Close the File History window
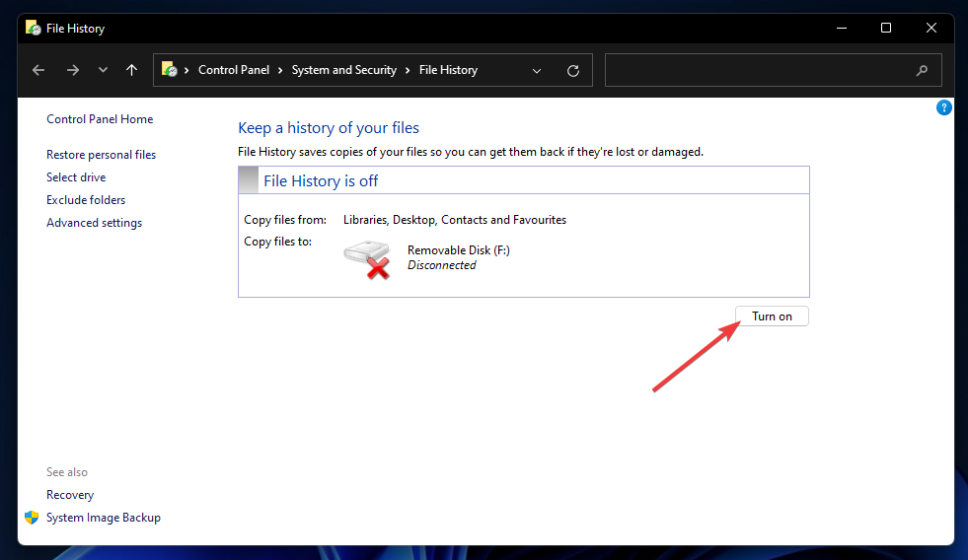The height and width of the screenshot is (560, 968). click(931, 28)
